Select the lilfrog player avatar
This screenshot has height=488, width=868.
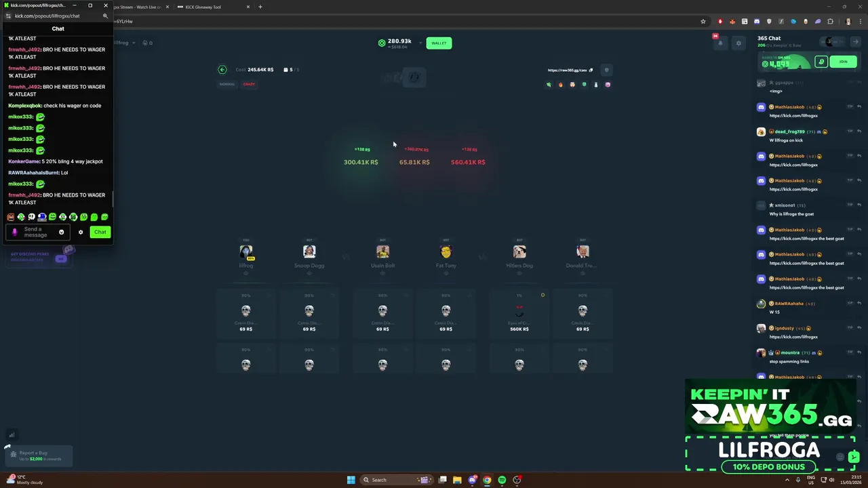pos(246,251)
